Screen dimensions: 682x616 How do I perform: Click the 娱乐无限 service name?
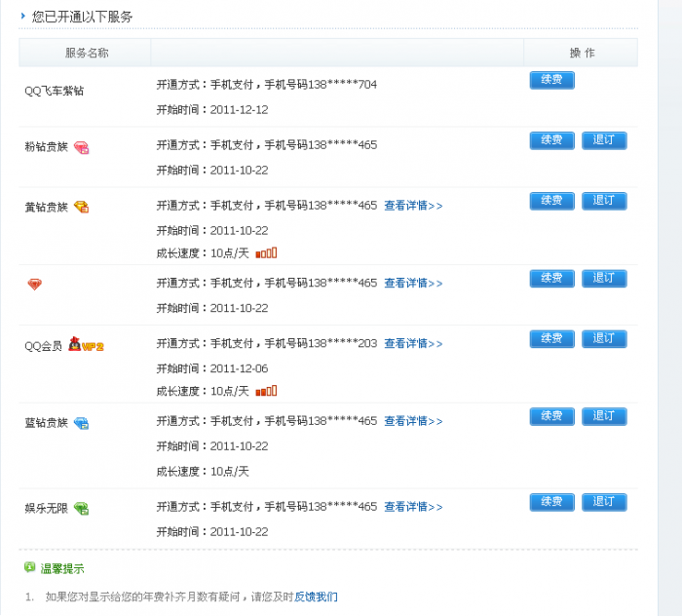tap(47, 508)
